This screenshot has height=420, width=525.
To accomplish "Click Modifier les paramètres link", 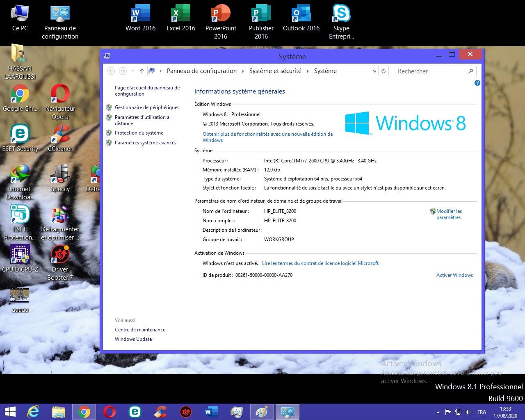I will point(449,214).
